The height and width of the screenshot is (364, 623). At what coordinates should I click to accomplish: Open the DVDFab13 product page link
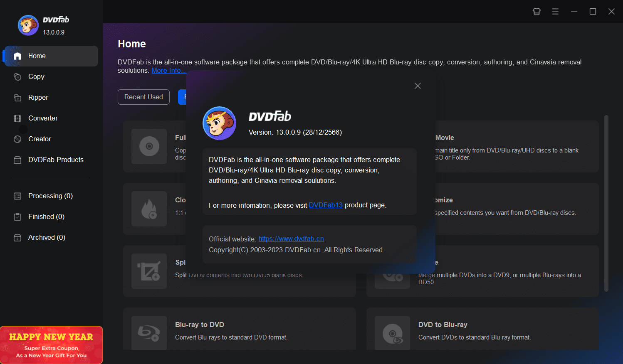point(326,205)
